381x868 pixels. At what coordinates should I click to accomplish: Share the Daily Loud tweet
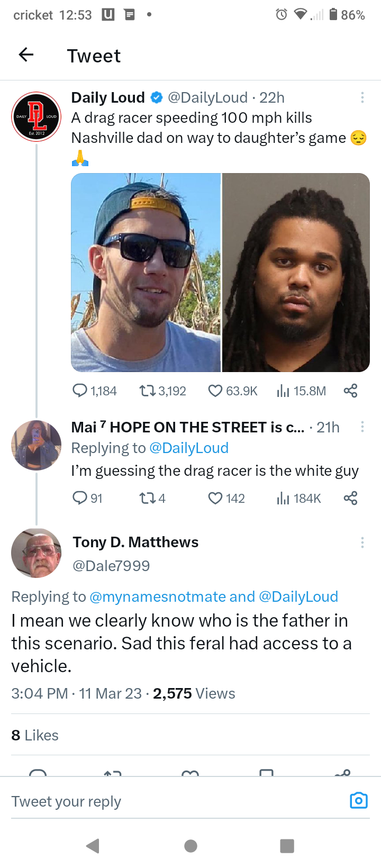pos(350,391)
